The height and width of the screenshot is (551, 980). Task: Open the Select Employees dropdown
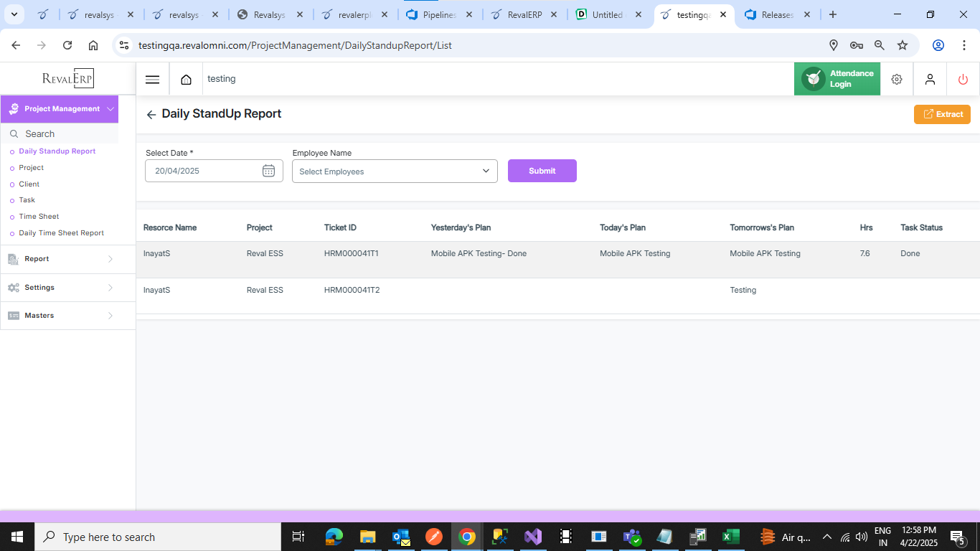(395, 171)
